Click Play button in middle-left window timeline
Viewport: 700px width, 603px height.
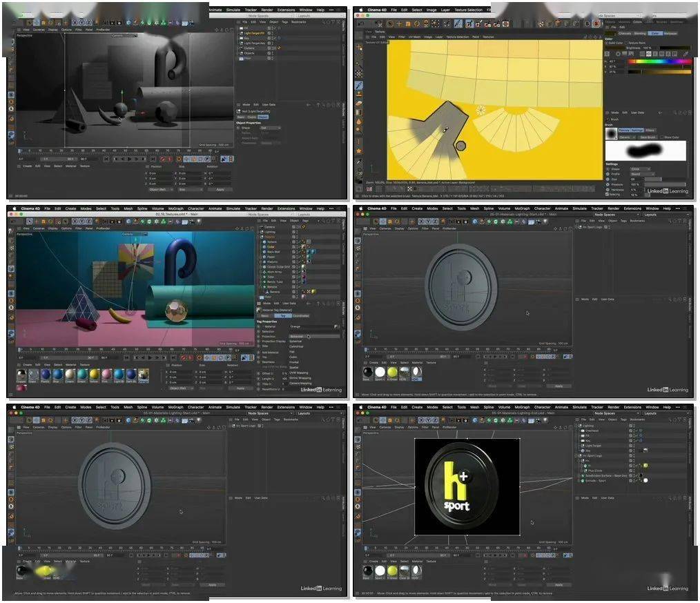(150, 357)
